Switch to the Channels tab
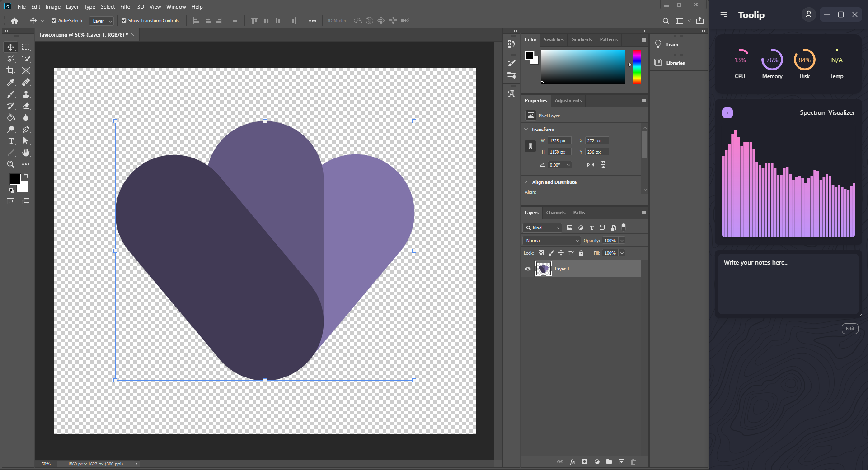This screenshot has width=868, height=470. click(x=556, y=212)
